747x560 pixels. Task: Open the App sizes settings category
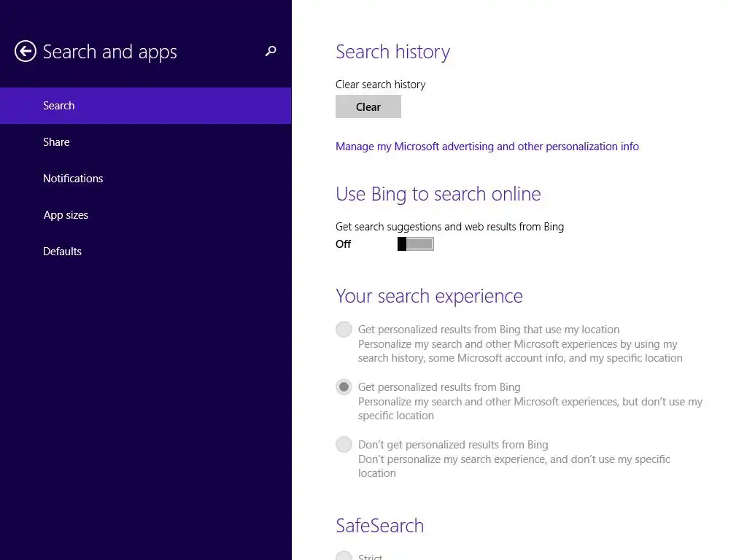[145, 215]
